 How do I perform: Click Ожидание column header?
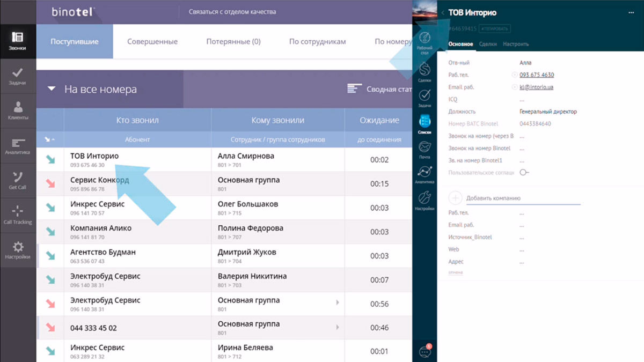point(379,120)
